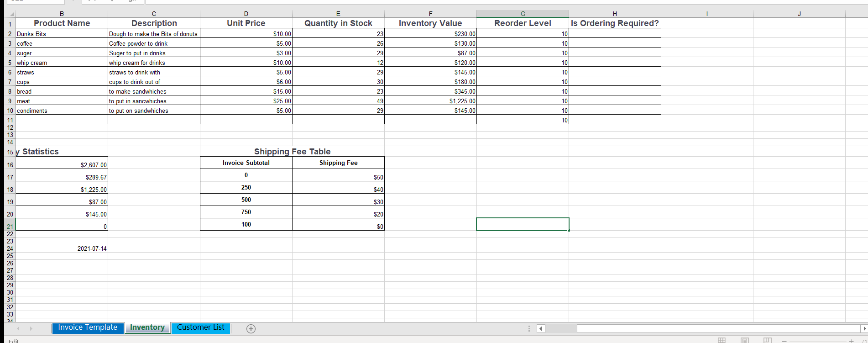Switch to Page Break Preview view
This screenshot has height=343, width=868.
(x=768, y=340)
